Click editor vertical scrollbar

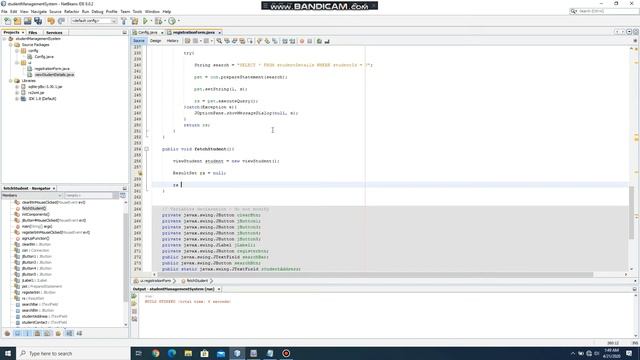coord(631,212)
